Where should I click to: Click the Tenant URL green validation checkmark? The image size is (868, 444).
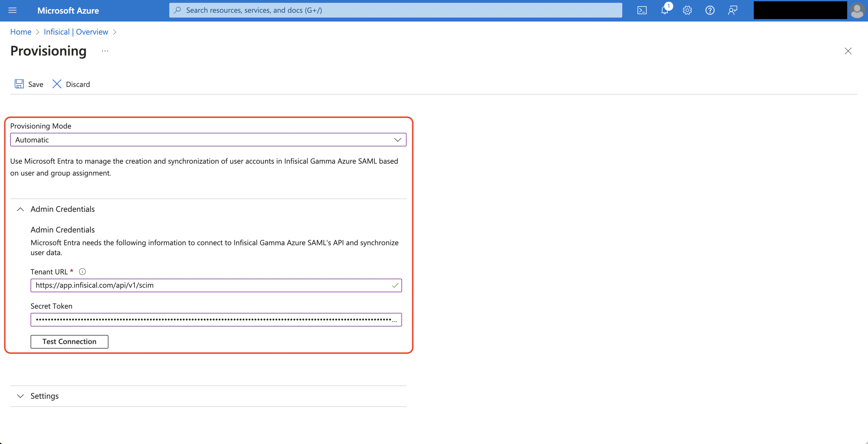[x=395, y=285]
